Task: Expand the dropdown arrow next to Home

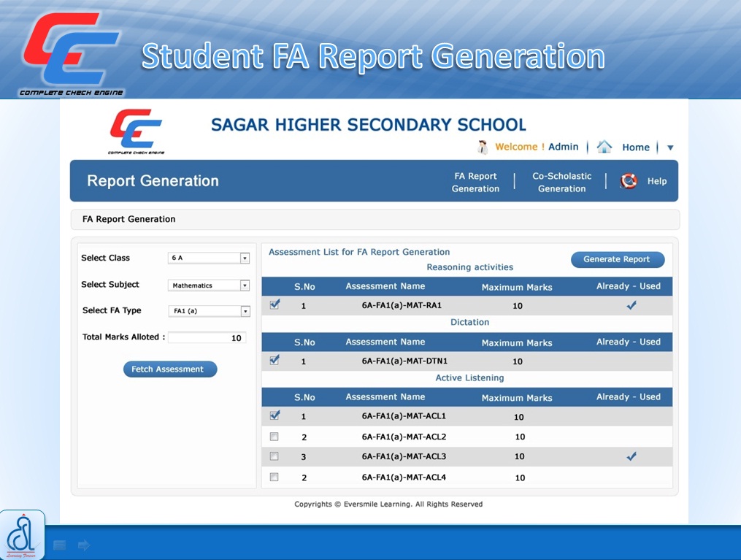Action: pos(670,148)
